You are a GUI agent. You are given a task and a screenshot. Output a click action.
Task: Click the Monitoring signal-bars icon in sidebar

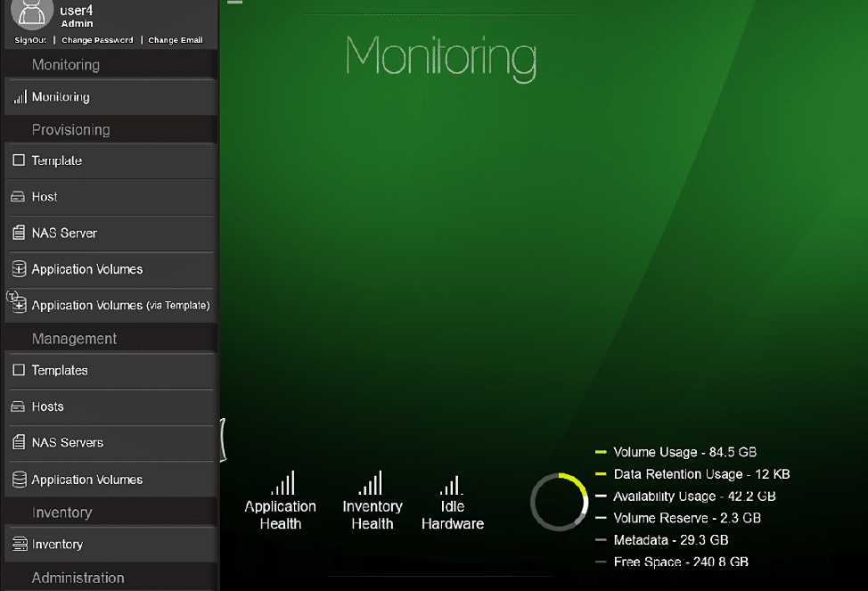[20, 97]
